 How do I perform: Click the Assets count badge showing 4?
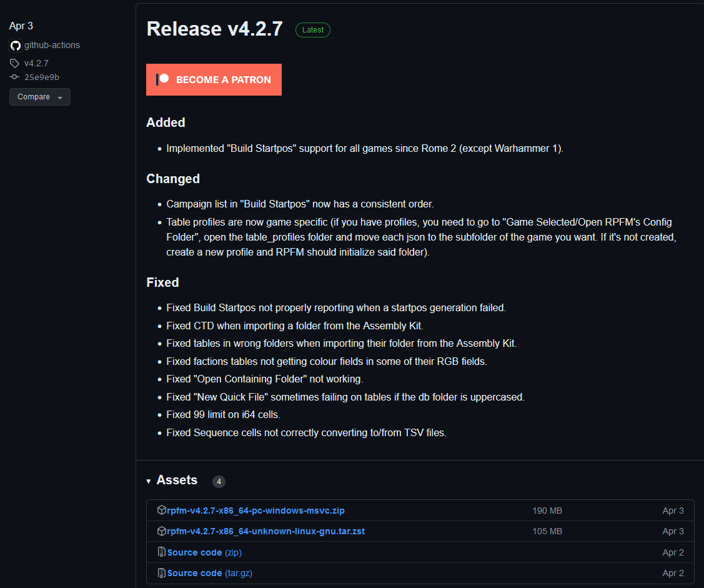pyautogui.click(x=219, y=482)
